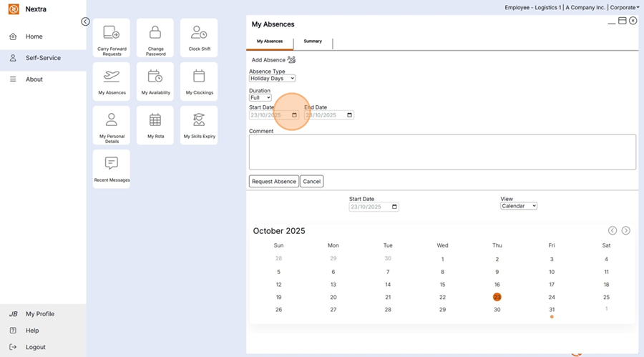Screen dimensions: 644x357
Task: Open calendar picker for End Date
Action: coord(349,115)
